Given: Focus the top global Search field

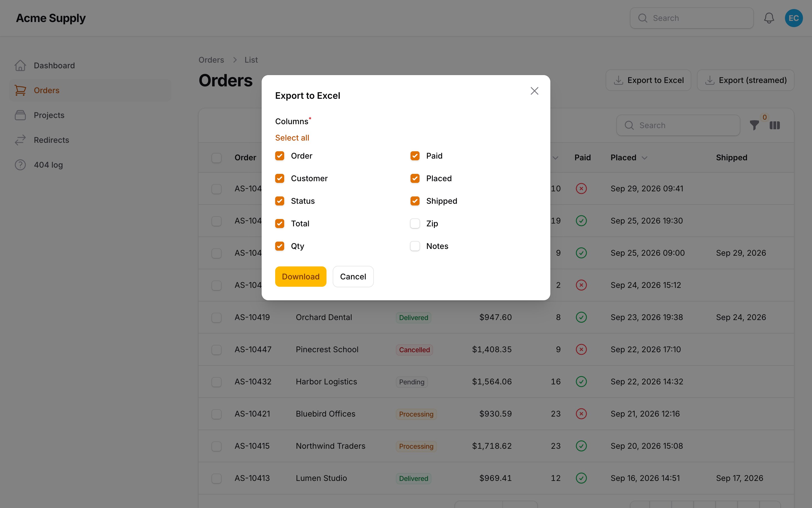Looking at the screenshot, I should coord(692,18).
